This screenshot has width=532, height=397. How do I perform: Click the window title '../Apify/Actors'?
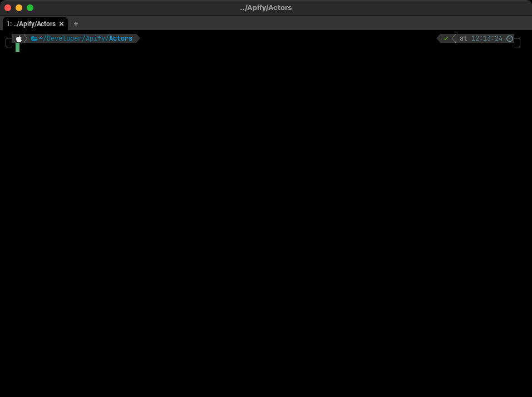266,8
